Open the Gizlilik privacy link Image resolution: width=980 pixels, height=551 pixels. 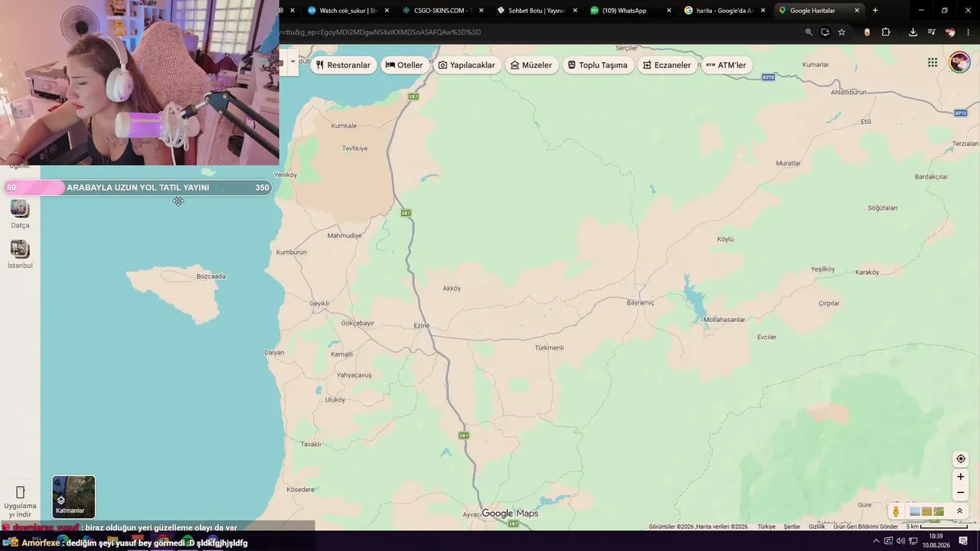[x=817, y=527]
